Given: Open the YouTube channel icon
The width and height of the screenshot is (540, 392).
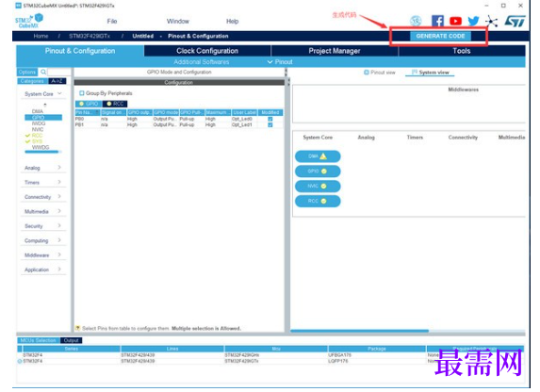Looking at the screenshot, I should tap(455, 21).
